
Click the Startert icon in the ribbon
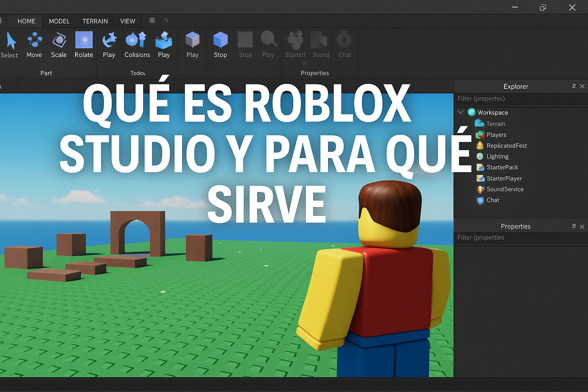coord(295,40)
